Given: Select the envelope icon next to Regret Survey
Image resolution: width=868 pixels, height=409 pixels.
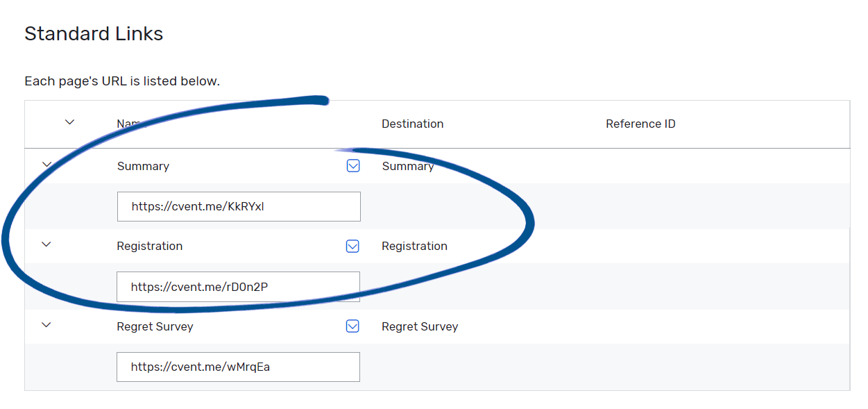Looking at the screenshot, I should coord(353,326).
